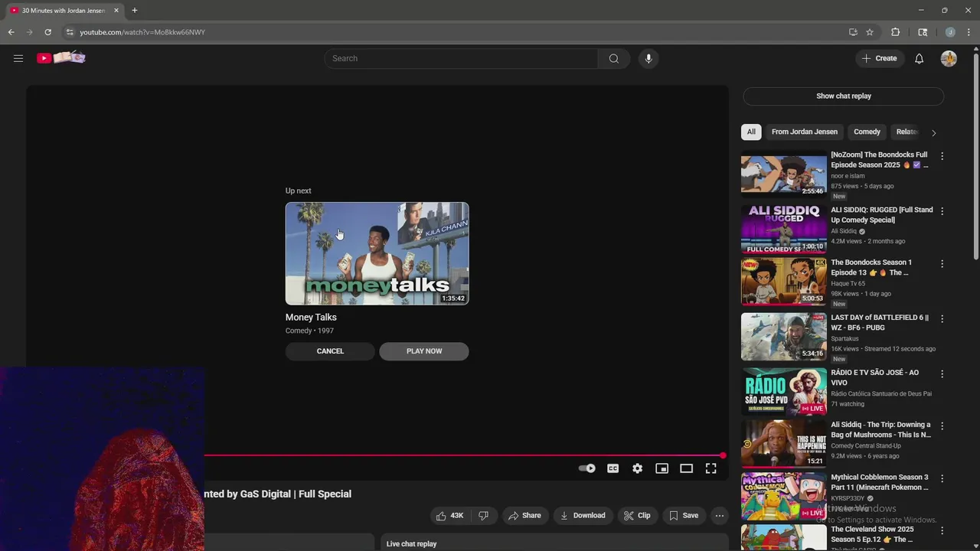Open options for Cleveland Show video

coord(942,531)
